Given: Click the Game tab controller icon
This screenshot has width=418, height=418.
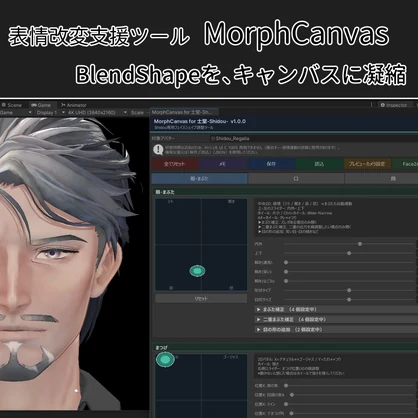Looking at the screenshot, I should [34, 105].
